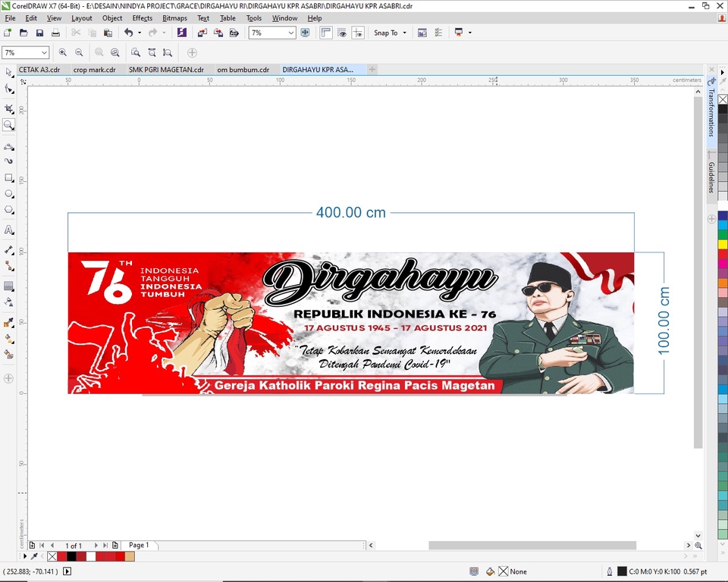This screenshot has height=582, width=728.
Task: Open the standard toolbar zoom level dropdown
Action: [x=291, y=33]
